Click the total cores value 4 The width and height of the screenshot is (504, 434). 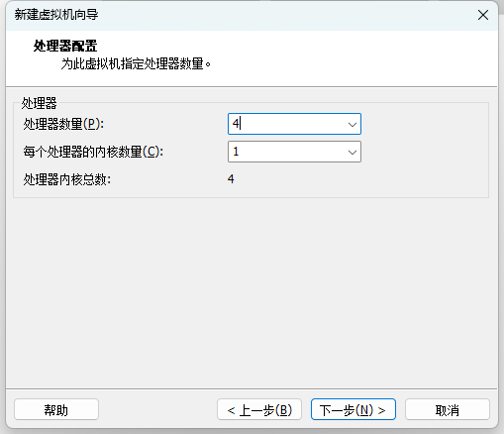coord(231,179)
